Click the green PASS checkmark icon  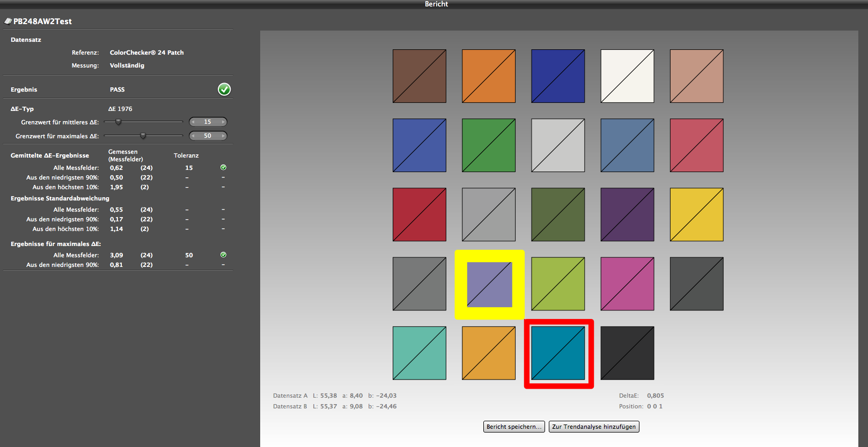click(x=224, y=90)
